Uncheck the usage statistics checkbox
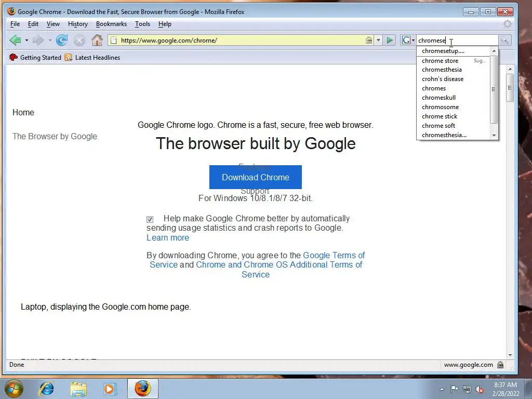 (150, 219)
